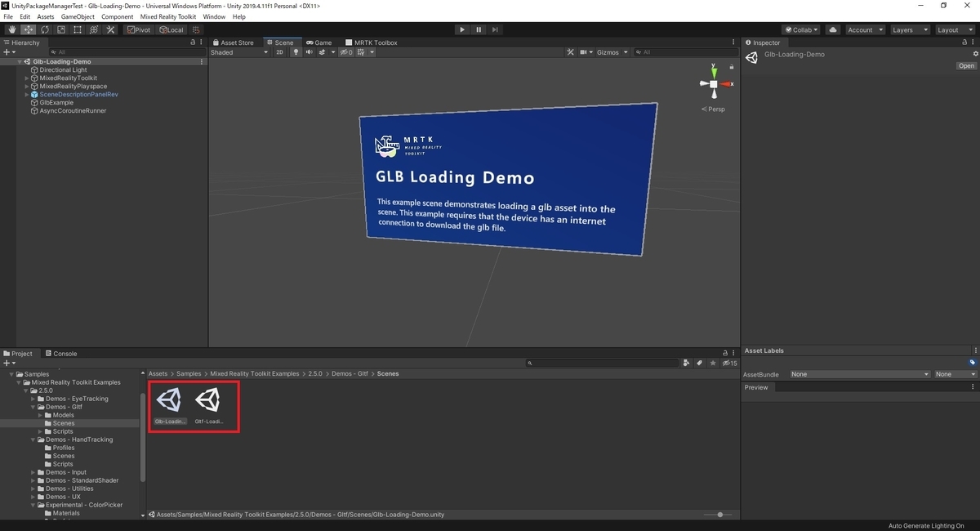980x531 pixels.
Task: Click the Pause button
Action: (x=479, y=29)
